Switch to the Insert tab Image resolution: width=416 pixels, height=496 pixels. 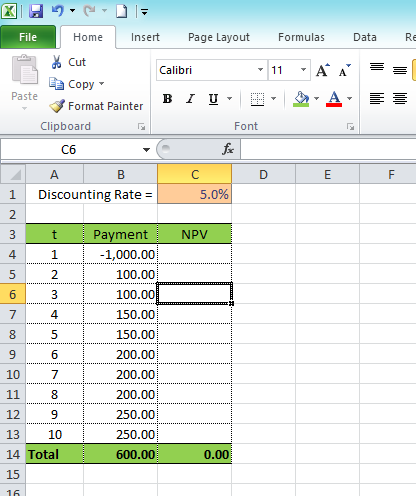[145, 37]
